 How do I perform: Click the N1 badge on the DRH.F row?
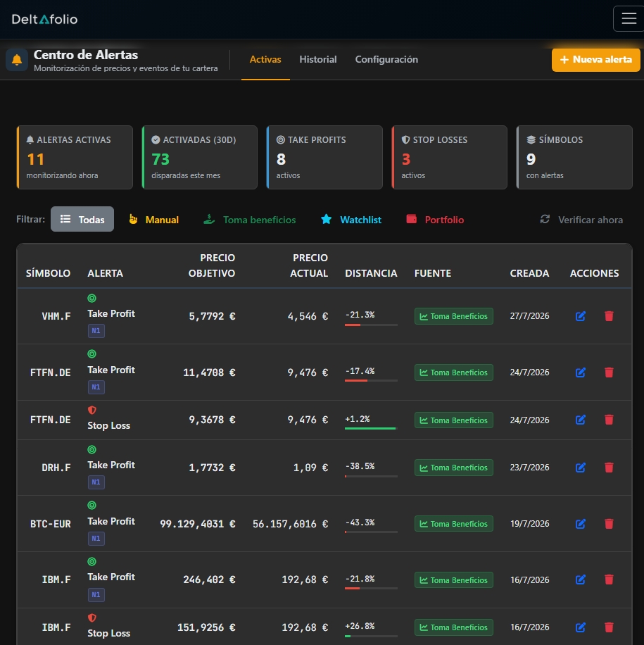(96, 482)
